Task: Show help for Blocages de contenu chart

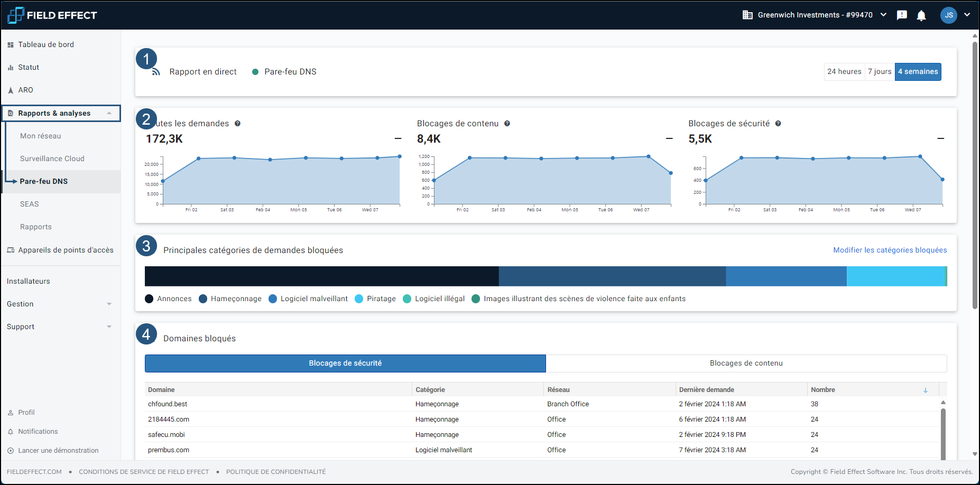Action: 507,124
